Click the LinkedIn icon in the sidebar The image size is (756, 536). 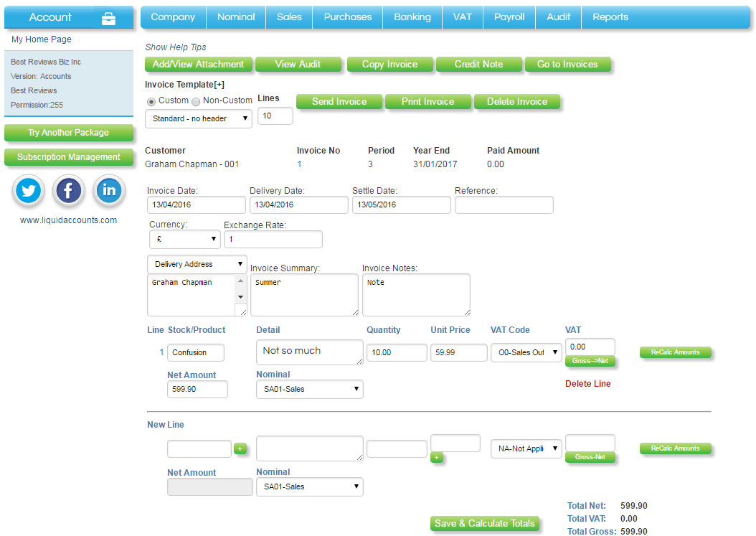tap(109, 190)
